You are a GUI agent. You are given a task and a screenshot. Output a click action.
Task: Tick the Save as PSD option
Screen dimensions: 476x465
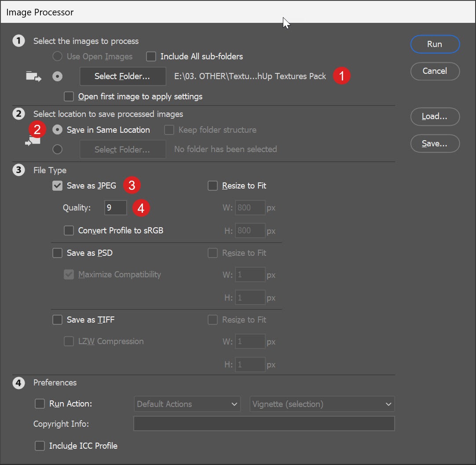point(57,253)
